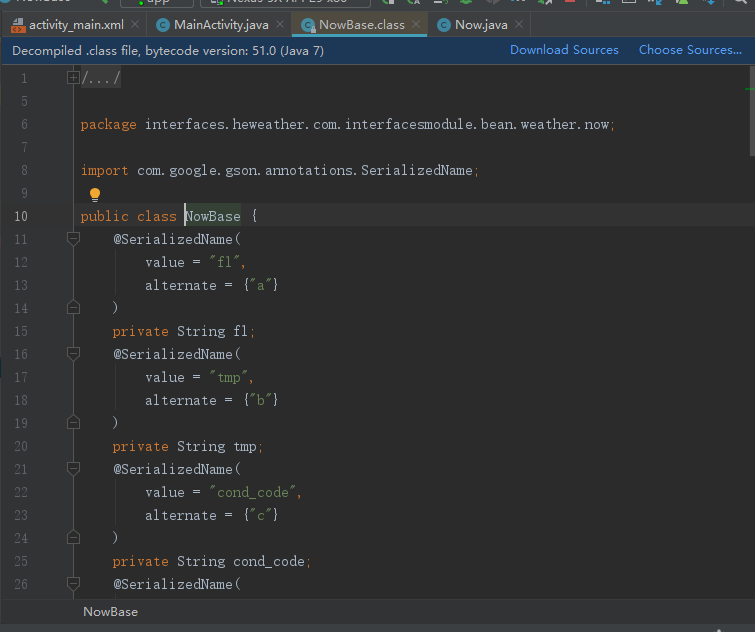
Task: Collapse the fold end marker on line 19
Action: [73, 423]
